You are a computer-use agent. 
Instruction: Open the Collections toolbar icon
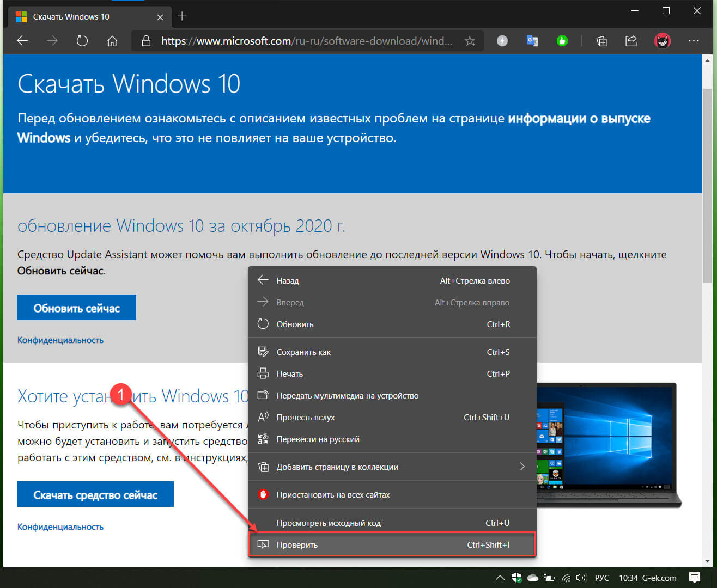(601, 41)
